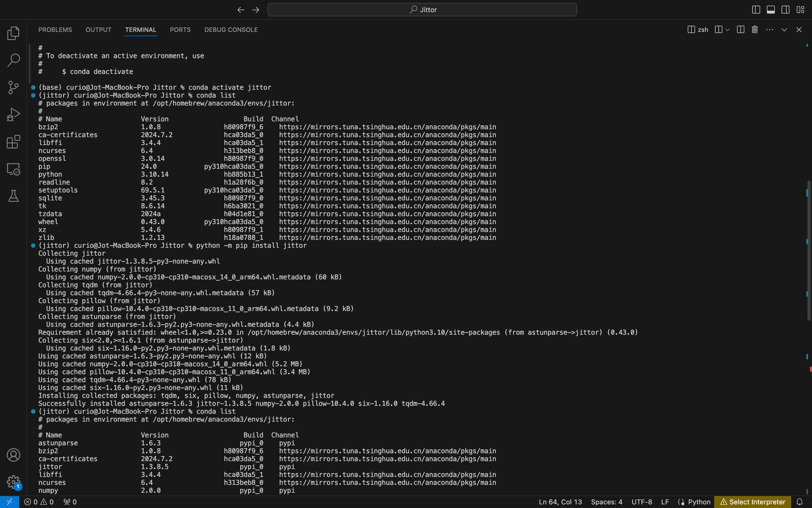
Task: Toggle the bottom panel visibility
Action: (x=771, y=9)
